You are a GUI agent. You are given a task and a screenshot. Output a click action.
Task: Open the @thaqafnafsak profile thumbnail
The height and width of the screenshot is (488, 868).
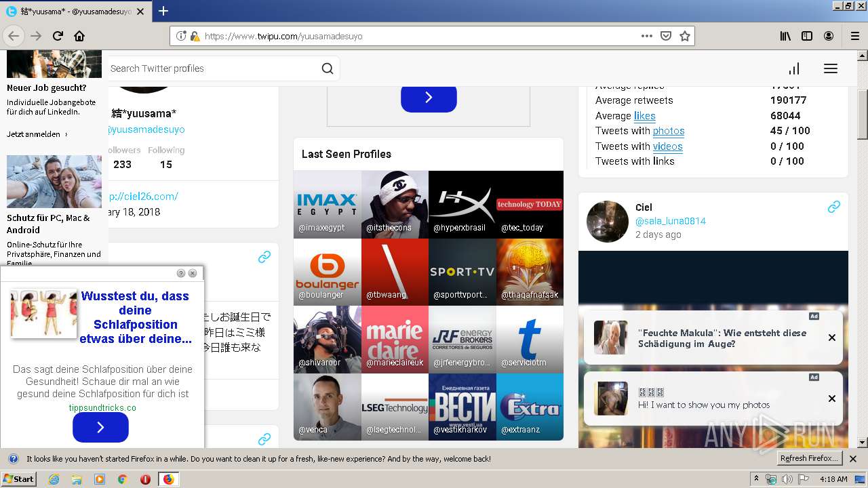tap(530, 272)
